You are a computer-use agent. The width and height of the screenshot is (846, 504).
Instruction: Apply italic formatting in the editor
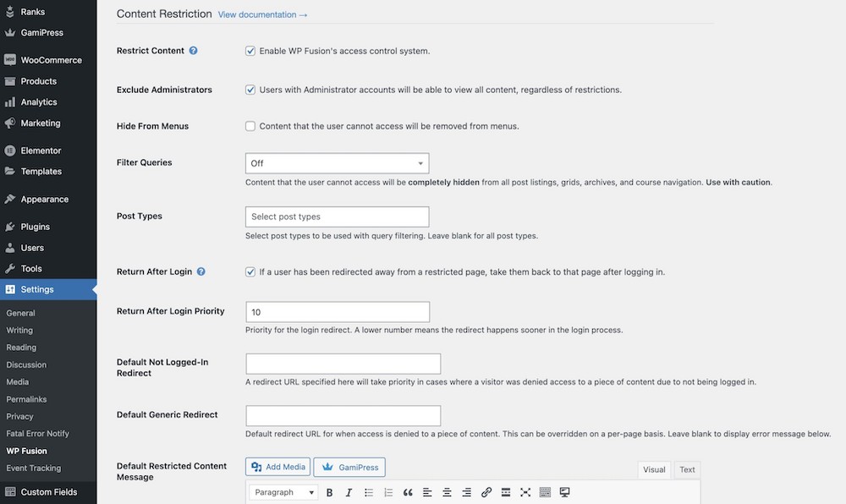coord(349,492)
